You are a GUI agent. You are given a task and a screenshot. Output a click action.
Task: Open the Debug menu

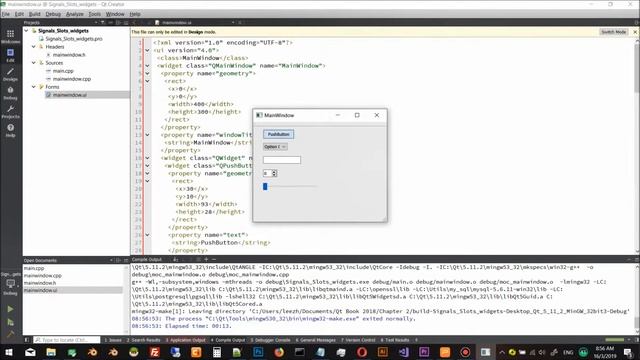53,14
